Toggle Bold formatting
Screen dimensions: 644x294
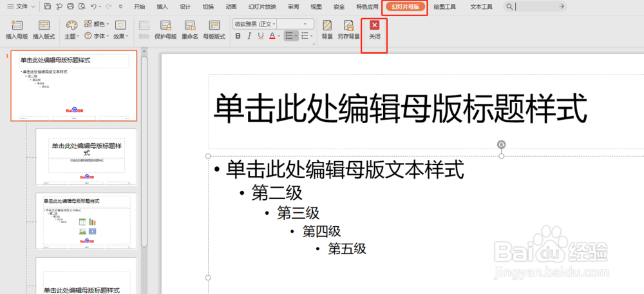click(238, 36)
